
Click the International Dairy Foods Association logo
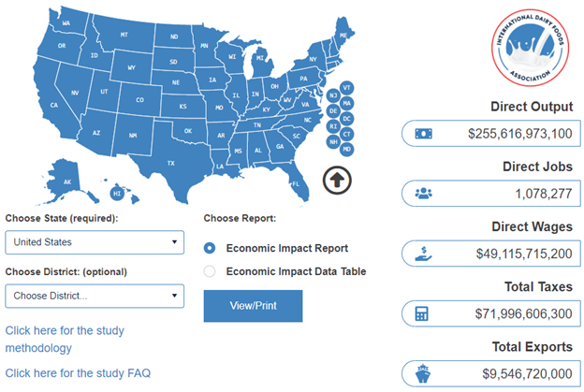pos(530,48)
